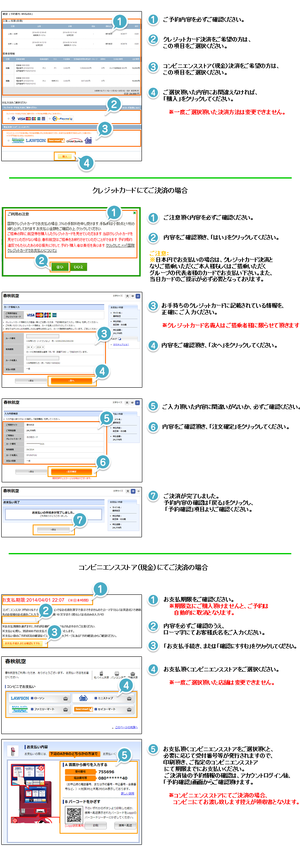This screenshot has height=868, width=300.
Task: Click the LAWSON logo in the cash payment row
Action: 36,141
